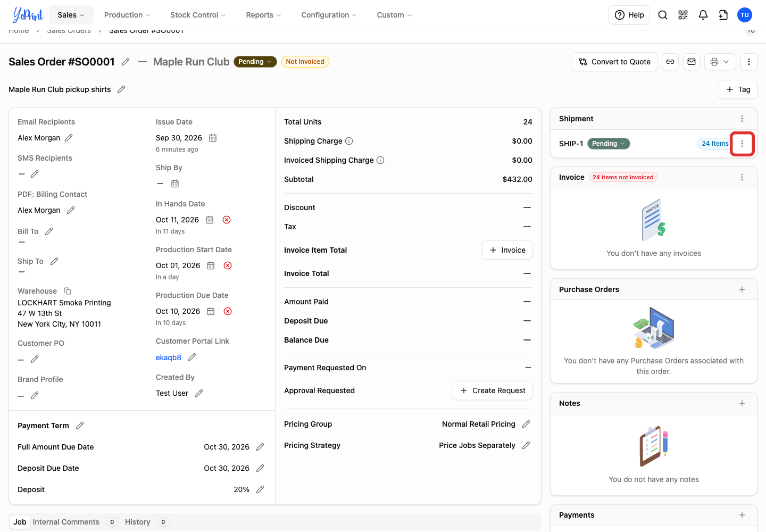Open the order's three-dot menu beside print
The height and width of the screenshot is (532, 766).
click(749, 62)
